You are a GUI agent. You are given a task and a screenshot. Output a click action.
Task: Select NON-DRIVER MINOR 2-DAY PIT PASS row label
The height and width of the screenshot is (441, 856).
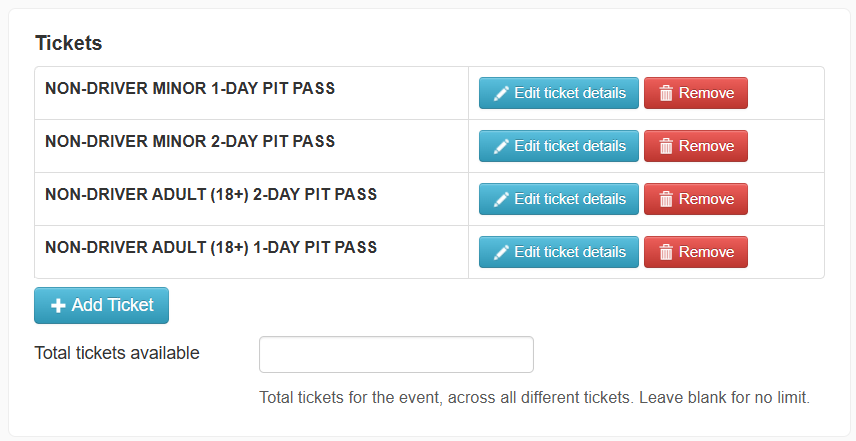(x=190, y=141)
